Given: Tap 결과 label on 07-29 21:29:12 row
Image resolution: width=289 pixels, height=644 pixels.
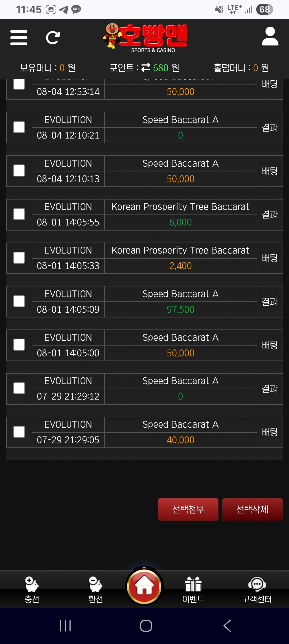Looking at the screenshot, I should pos(269,389).
